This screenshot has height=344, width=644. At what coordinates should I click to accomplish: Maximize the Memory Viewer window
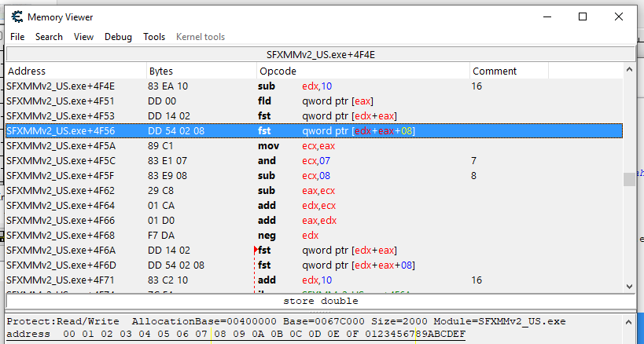point(583,16)
